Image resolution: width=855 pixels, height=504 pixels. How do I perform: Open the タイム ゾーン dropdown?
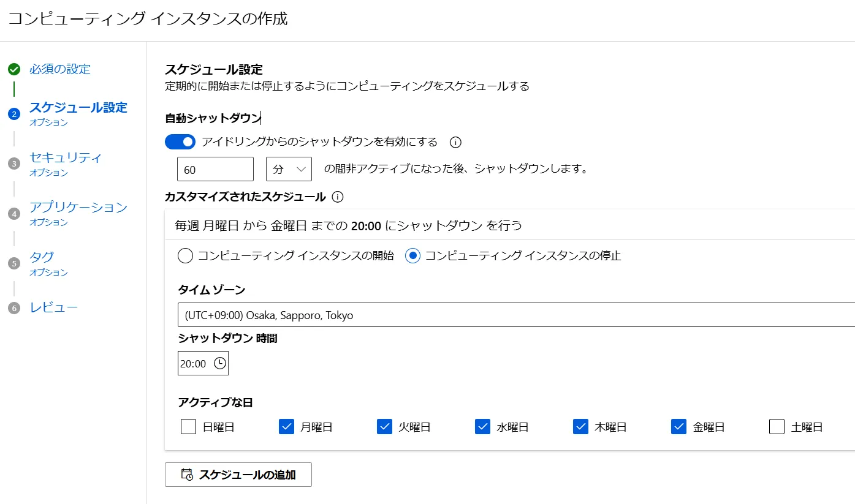[x=515, y=315]
